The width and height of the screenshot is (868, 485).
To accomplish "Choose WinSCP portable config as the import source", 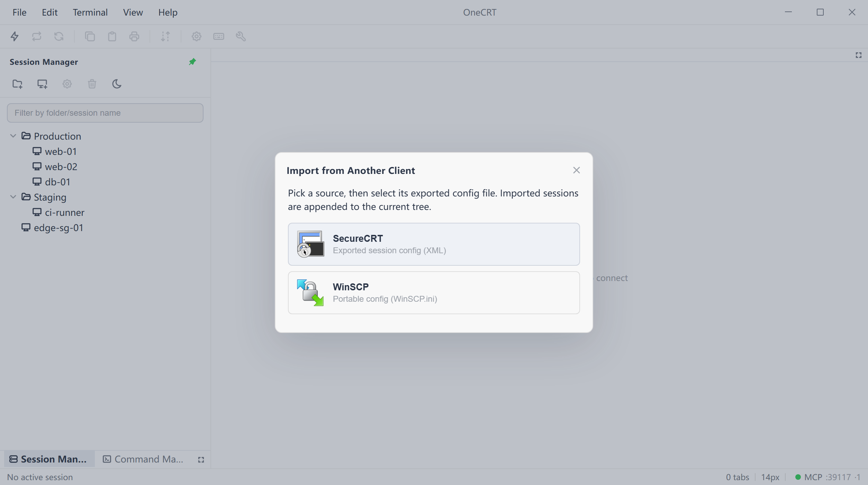I will [x=434, y=293].
